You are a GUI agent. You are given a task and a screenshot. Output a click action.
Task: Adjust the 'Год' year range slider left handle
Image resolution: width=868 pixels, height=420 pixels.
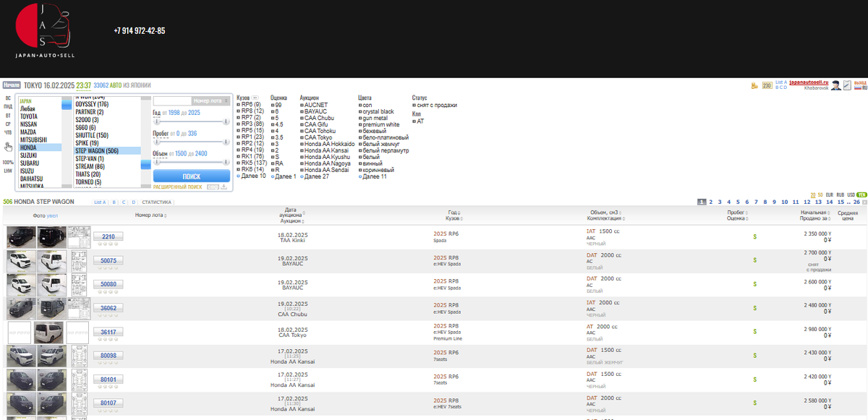tap(157, 121)
